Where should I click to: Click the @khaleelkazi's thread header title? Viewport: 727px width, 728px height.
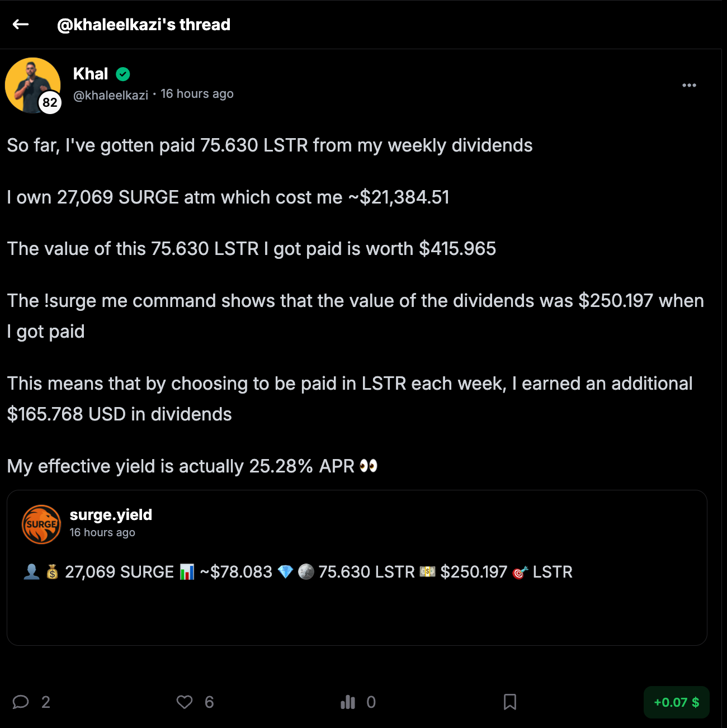[144, 25]
